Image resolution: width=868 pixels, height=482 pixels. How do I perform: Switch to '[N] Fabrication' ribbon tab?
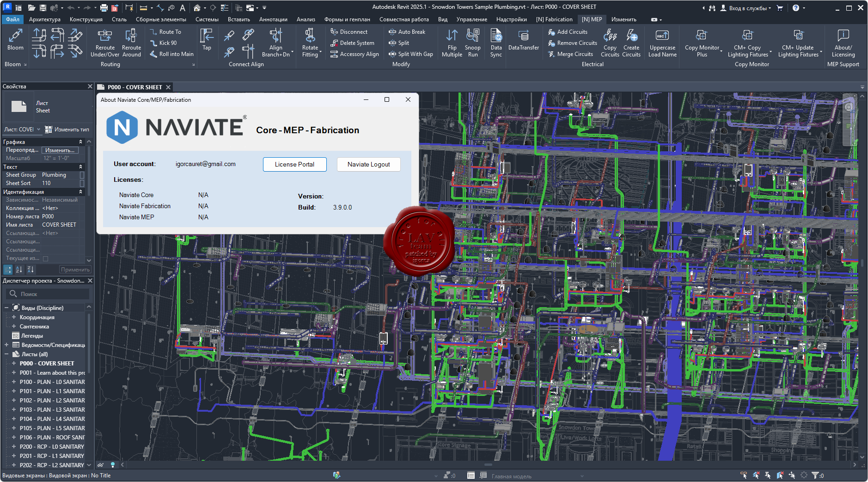554,19
